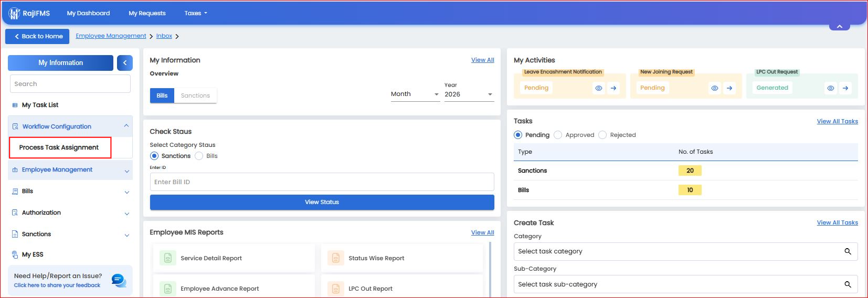The height and width of the screenshot is (298, 868).
Task: Switch to the Sanctions overview tab
Action: pos(195,95)
